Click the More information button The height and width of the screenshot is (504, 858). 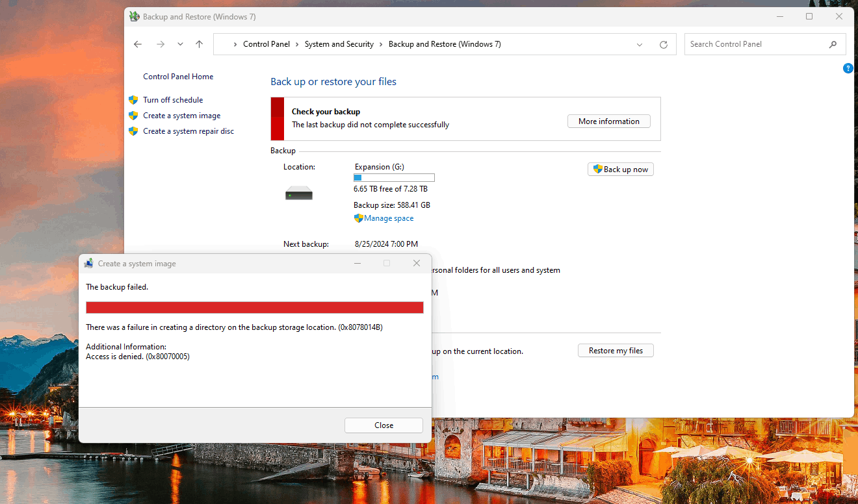pos(609,121)
